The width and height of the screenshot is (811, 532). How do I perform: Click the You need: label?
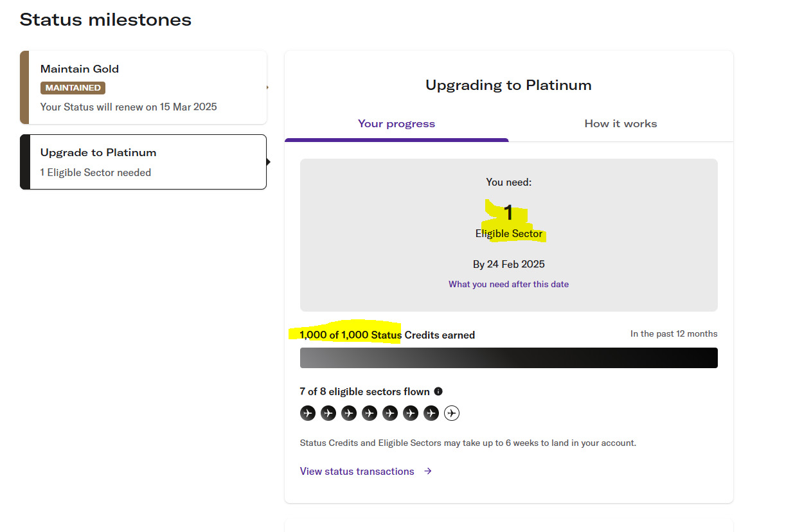508,182
